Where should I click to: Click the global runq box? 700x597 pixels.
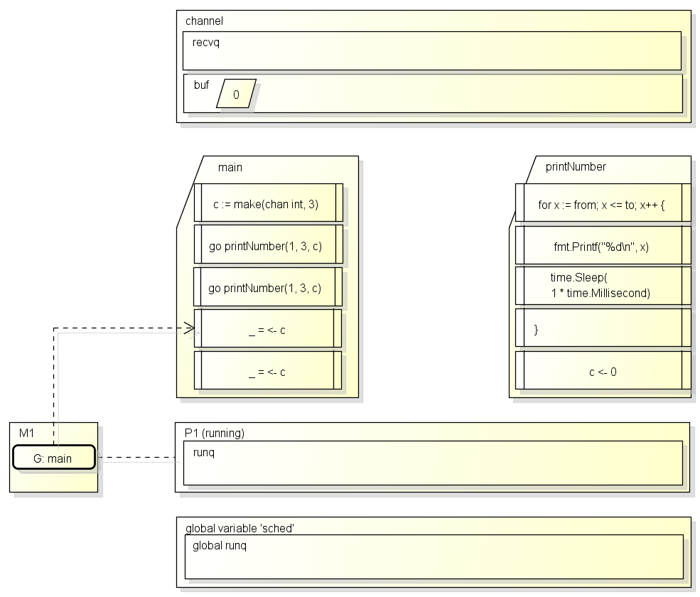coord(434,556)
